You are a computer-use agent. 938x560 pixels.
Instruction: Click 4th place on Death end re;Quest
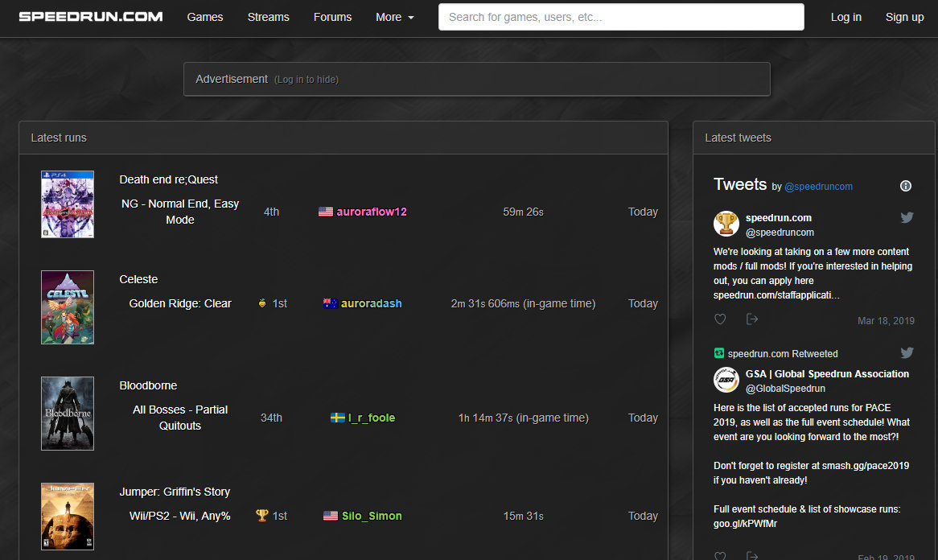tap(272, 212)
